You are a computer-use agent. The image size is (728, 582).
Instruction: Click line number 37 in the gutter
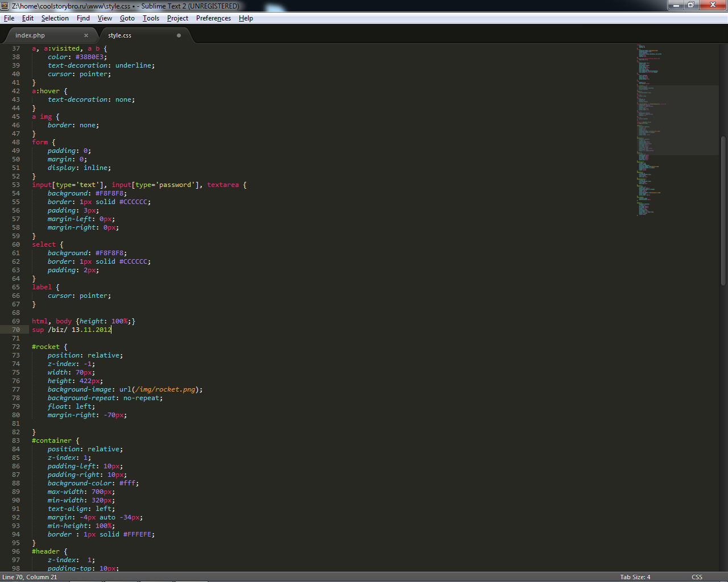[x=16, y=48]
